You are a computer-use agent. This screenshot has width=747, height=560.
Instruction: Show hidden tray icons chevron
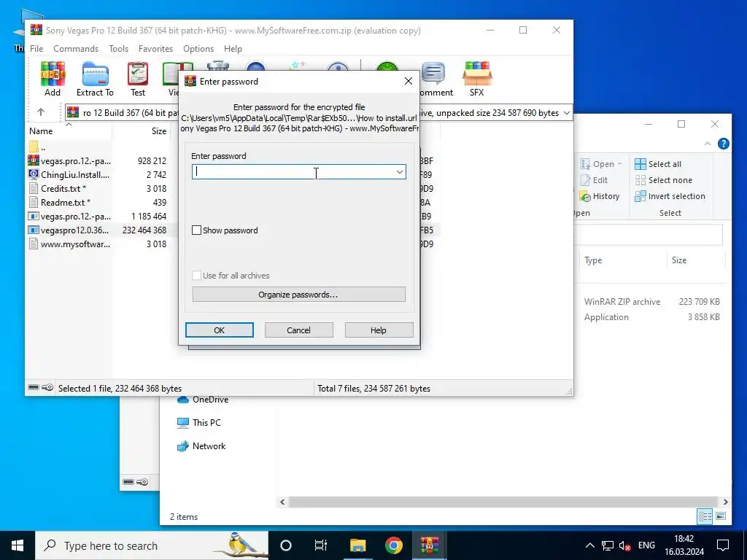tap(589, 545)
